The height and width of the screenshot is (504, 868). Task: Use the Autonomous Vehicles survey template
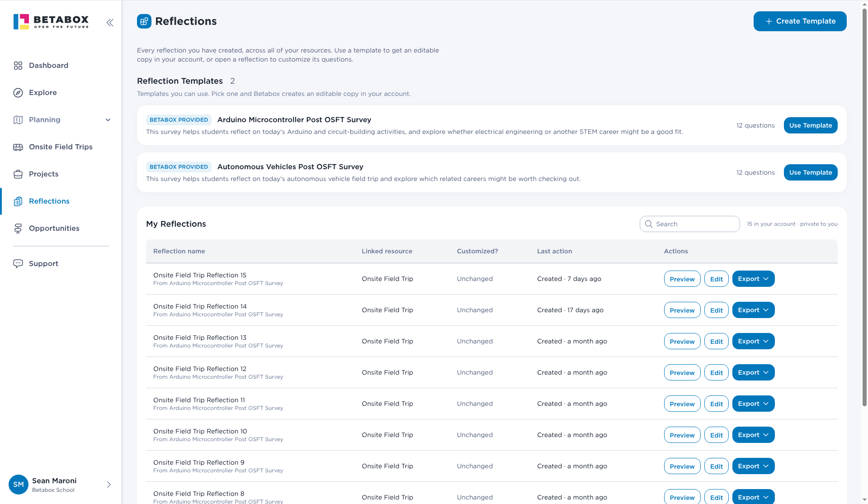click(x=811, y=172)
